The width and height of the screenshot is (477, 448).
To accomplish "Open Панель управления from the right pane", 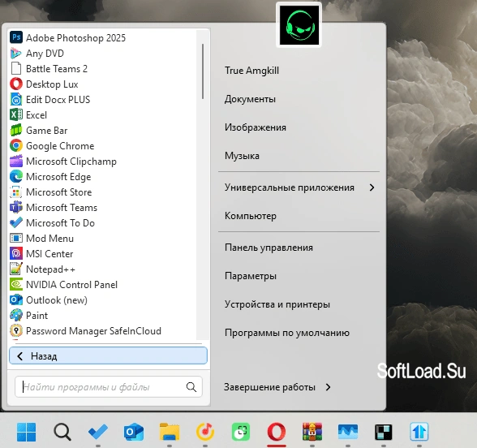I will click(269, 248).
